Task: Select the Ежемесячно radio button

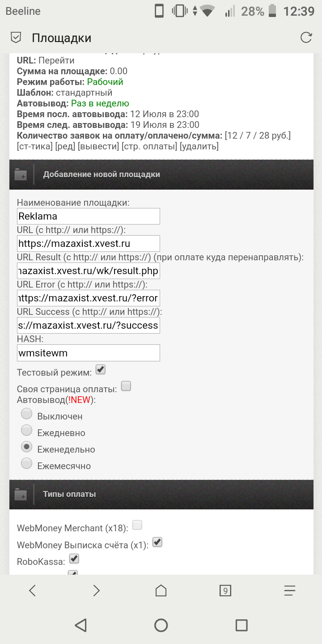Action: coord(27,464)
